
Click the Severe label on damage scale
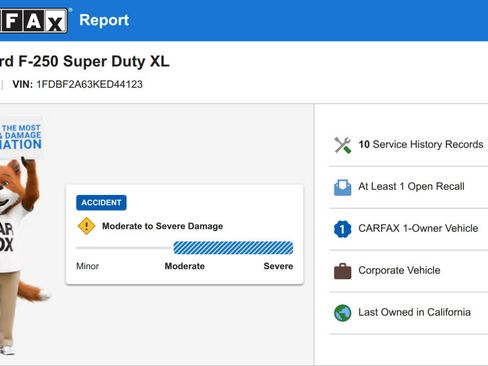[x=278, y=266]
